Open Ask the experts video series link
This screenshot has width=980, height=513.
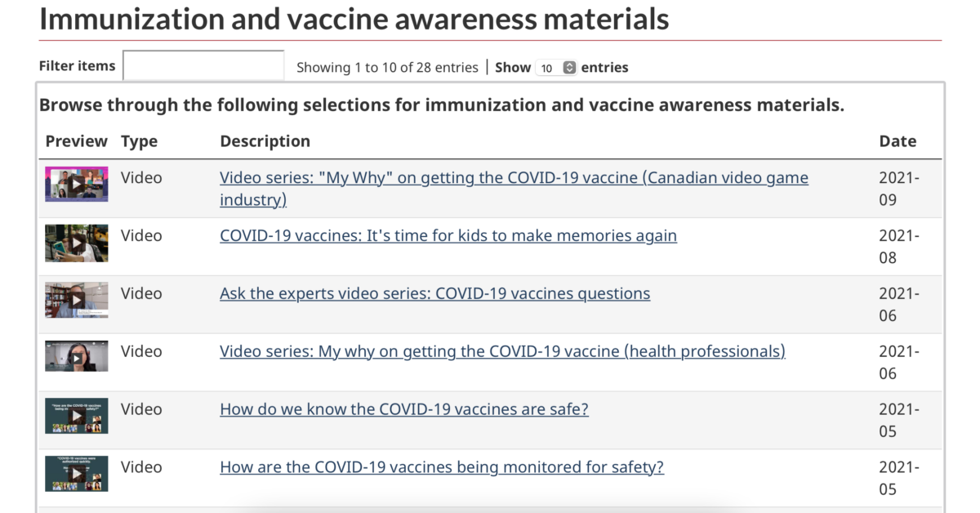pyautogui.click(x=434, y=294)
